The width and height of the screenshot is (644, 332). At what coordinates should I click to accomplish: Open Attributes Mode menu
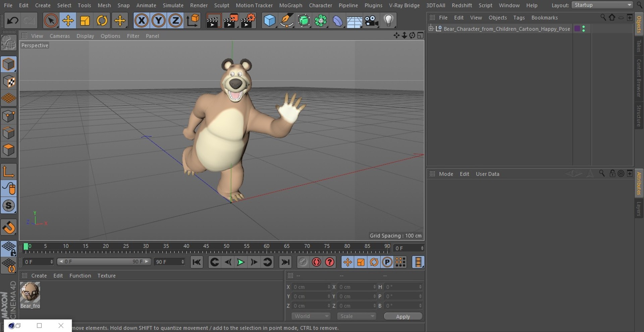(x=446, y=174)
